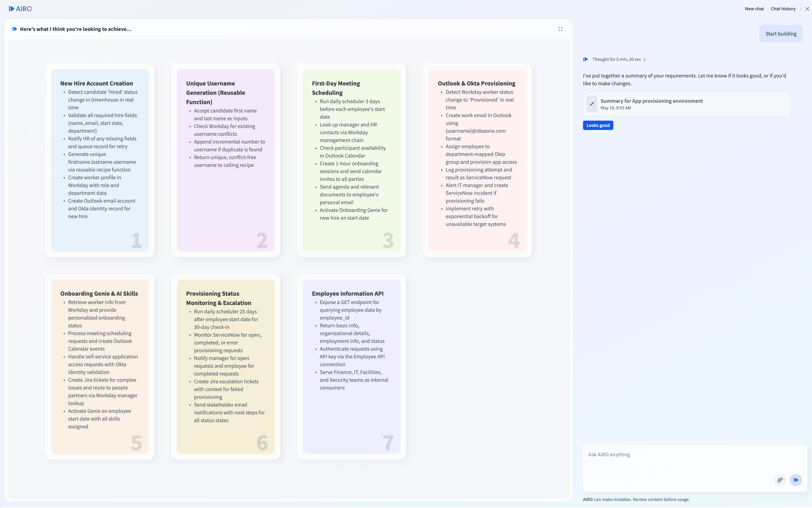Click 'Run daily scheduler 3 days' bullet
This screenshot has width=812, height=508.
click(x=352, y=109)
